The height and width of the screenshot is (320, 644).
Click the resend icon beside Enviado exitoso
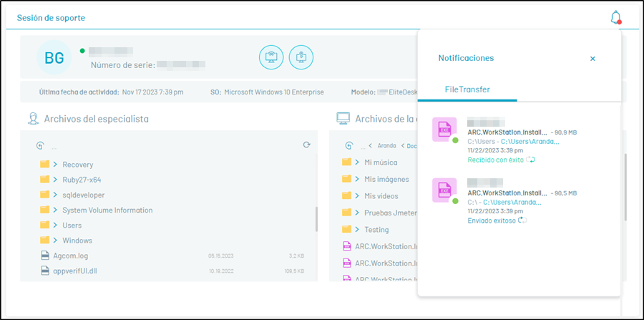click(522, 220)
